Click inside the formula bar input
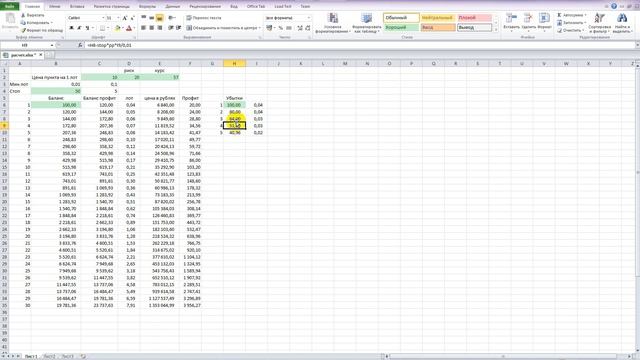 pyautogui.click(x=359, y=45)
